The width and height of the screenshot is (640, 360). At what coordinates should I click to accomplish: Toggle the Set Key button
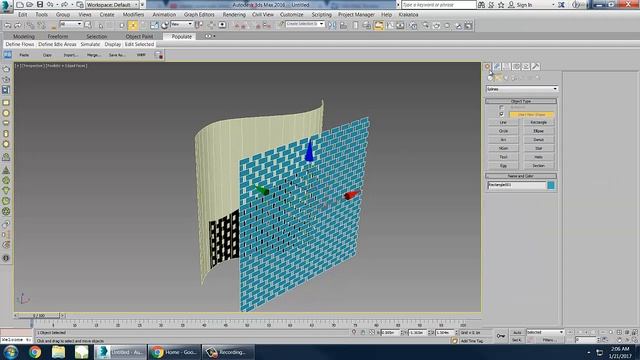pos(517,340)
